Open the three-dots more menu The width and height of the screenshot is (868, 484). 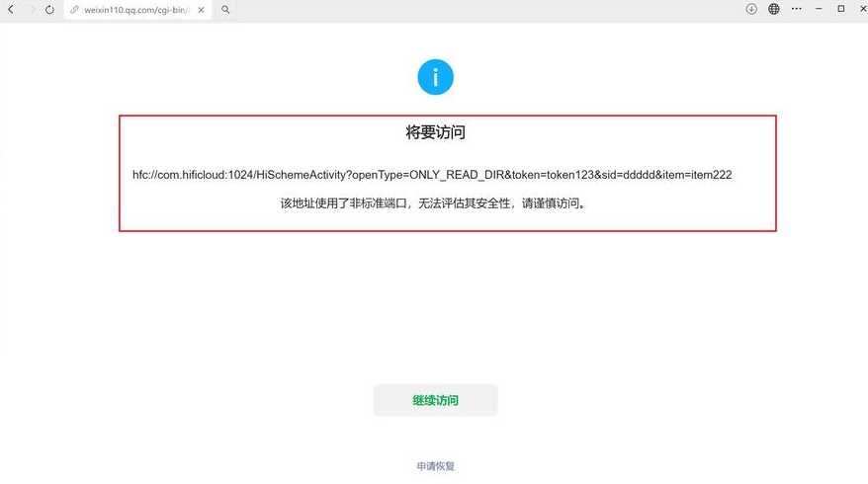(x=797, y=9)
